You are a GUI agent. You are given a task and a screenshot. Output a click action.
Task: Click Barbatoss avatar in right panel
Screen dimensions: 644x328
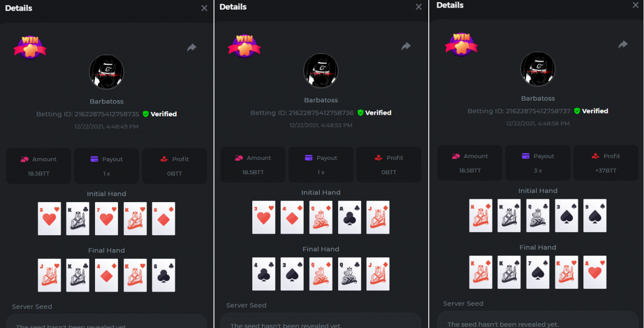tap(538, 69)
